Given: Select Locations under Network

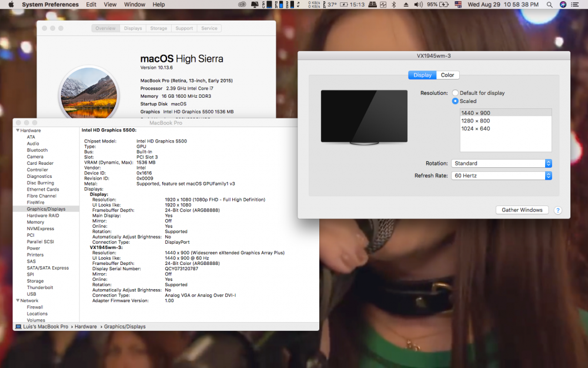Looking at the screenshot, I should click(37, 314).
